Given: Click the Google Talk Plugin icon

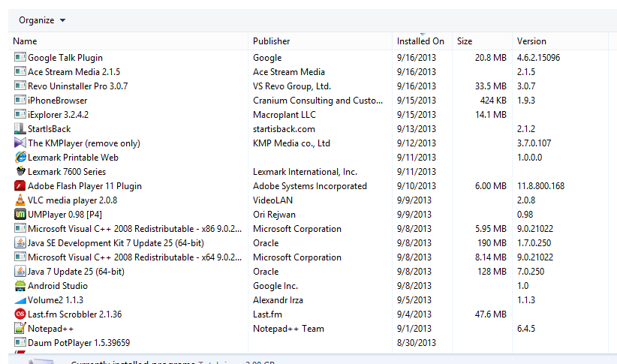Looking at the screenshot, I should [x=20, y=57].
